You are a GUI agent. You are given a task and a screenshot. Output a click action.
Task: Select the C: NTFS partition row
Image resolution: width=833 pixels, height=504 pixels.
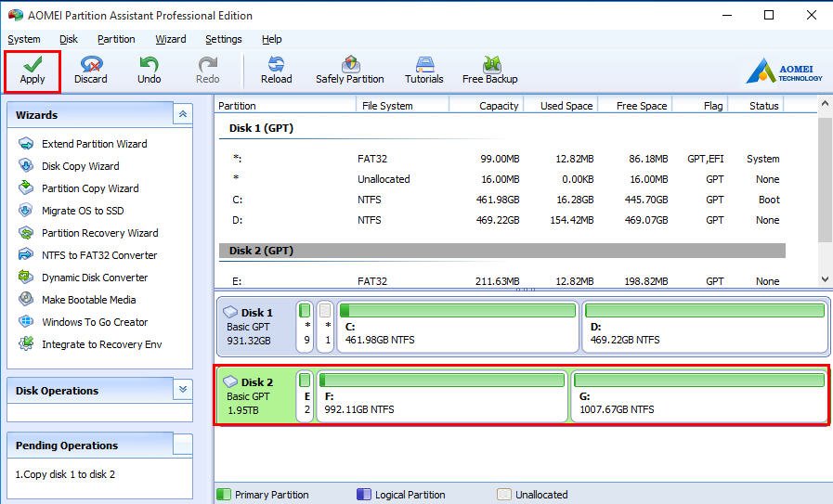pyautogui.click(x=502, y=200)
